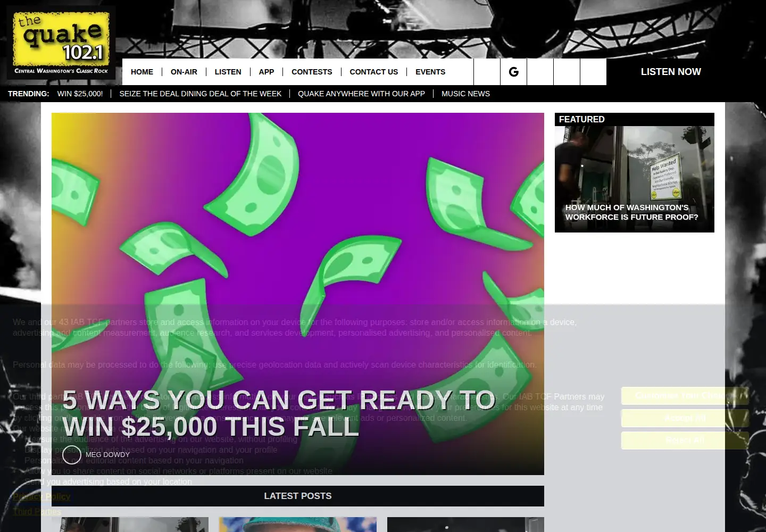Open the featured Washington workforce article thumbnail
The width and height of the screenshot is (766, 532).
click(x=634, y=179)
